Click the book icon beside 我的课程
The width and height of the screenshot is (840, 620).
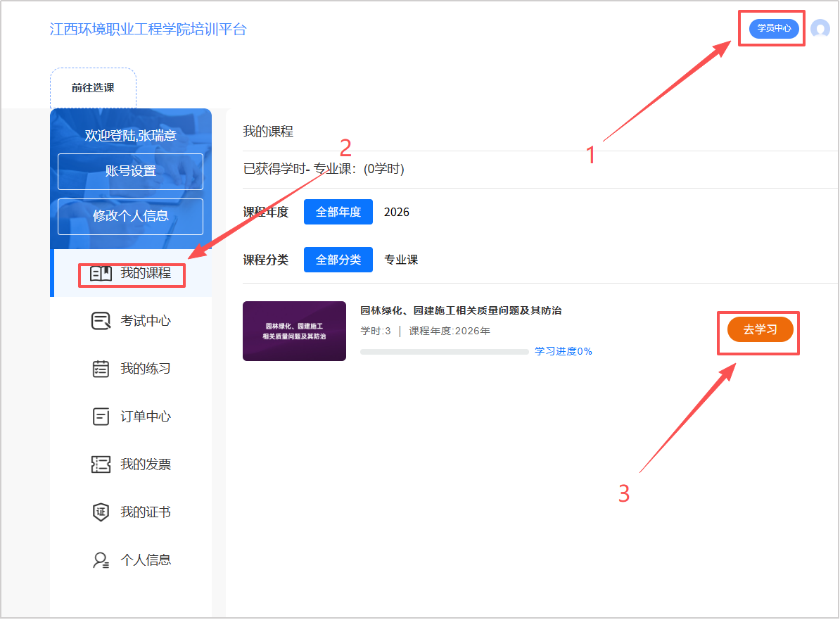101,274
